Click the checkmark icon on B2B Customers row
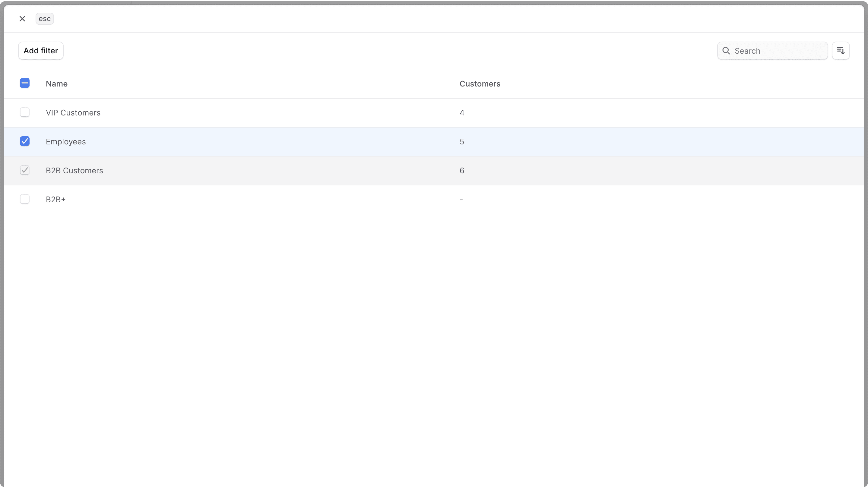 [x=25, y=170]
